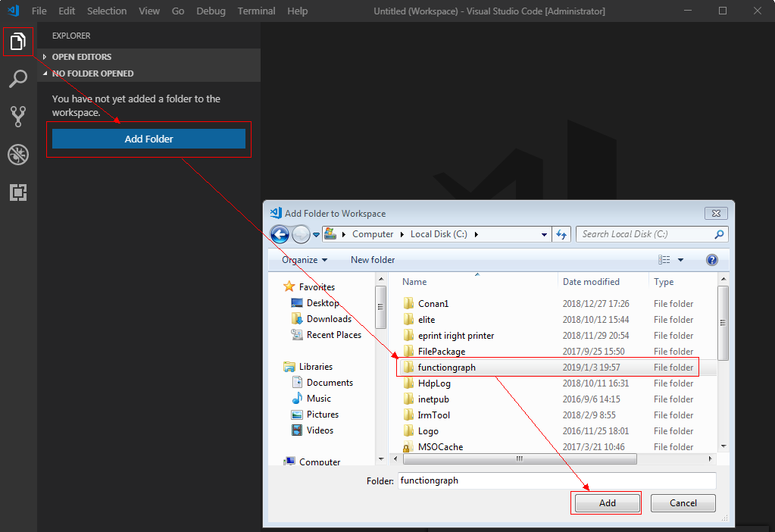Screen dimensions: 775x532
Task: Open the Extensions view icon
Action: click(18, 192)
